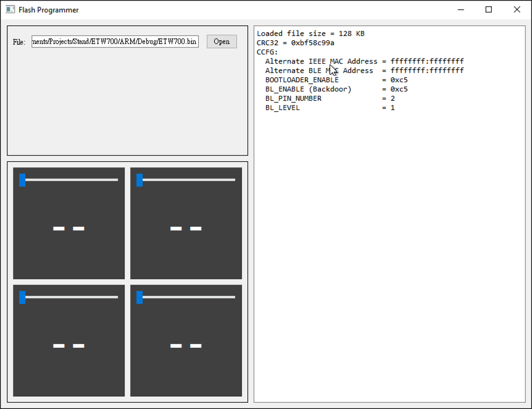Screen dimensions: 532x409
Task: Click the left indicator bar in bottom-left panel
Action: click(x=59, y=345)
